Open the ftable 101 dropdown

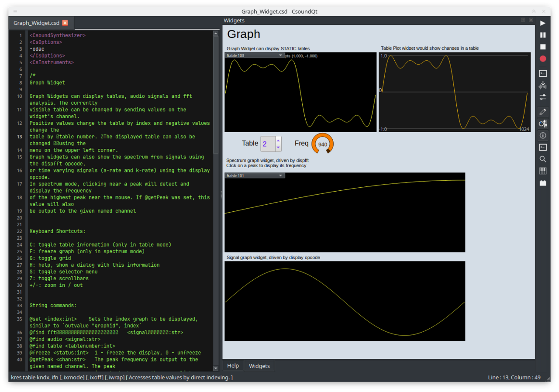(255, 175)
